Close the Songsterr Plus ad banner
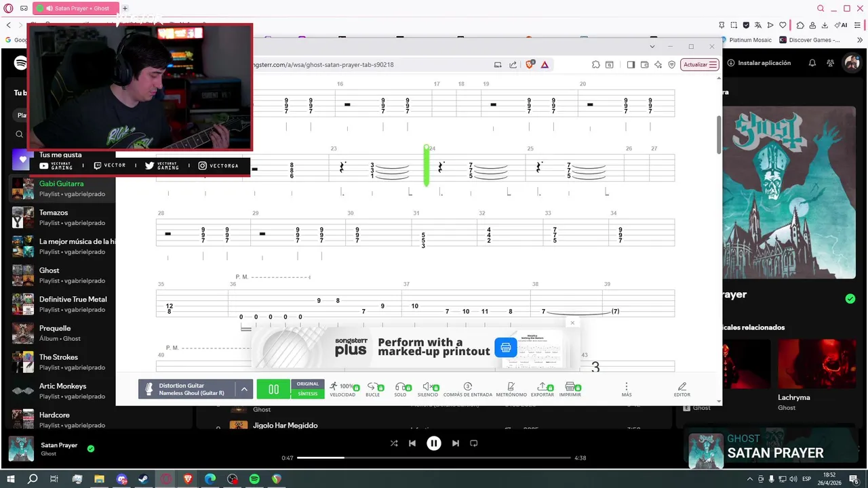Image resolution: width=868 pixels, height=488 pixels. click(x=572, y=323)
